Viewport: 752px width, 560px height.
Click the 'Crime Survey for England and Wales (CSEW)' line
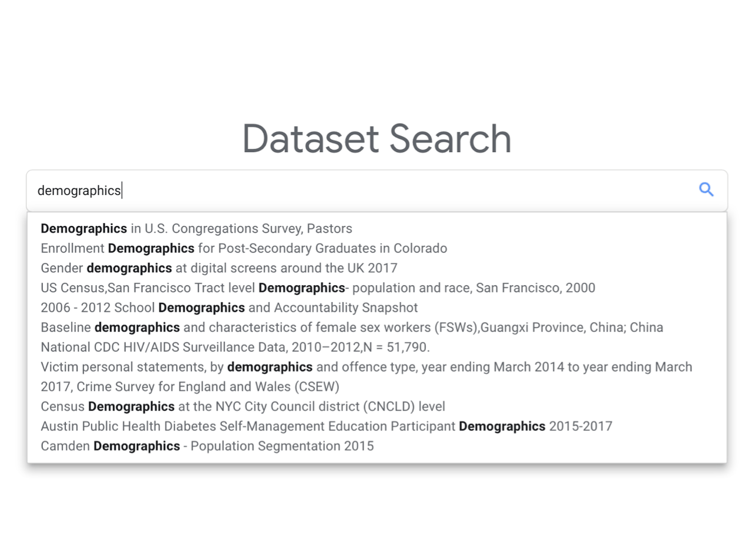coord(190,387)
